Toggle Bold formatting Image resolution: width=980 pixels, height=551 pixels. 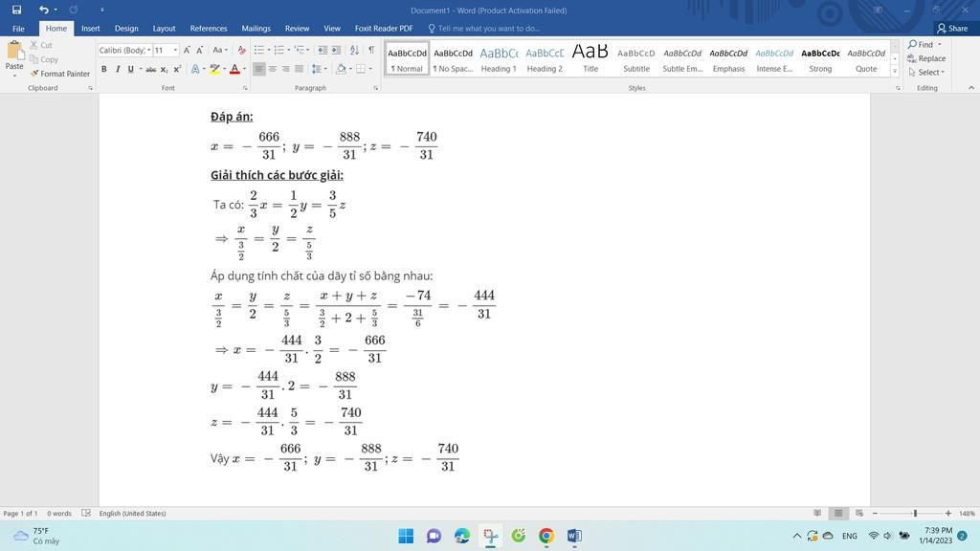tap(104, 69)
